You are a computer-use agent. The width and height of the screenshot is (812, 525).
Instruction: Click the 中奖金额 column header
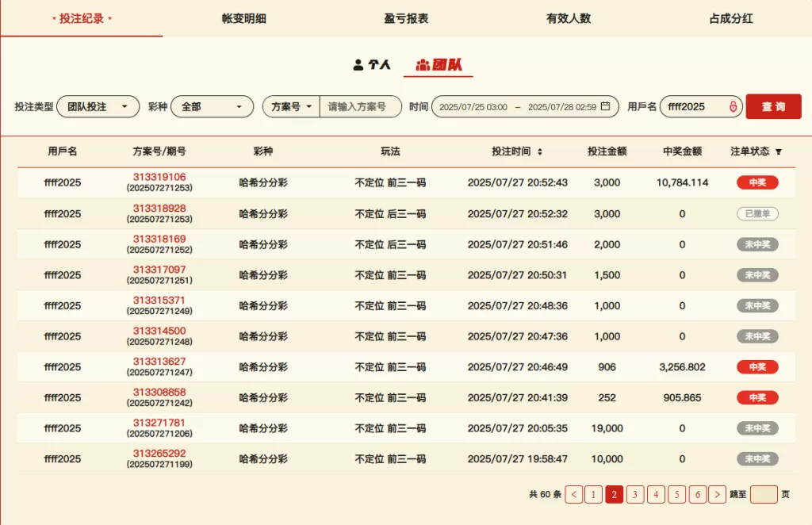(682, 151)
